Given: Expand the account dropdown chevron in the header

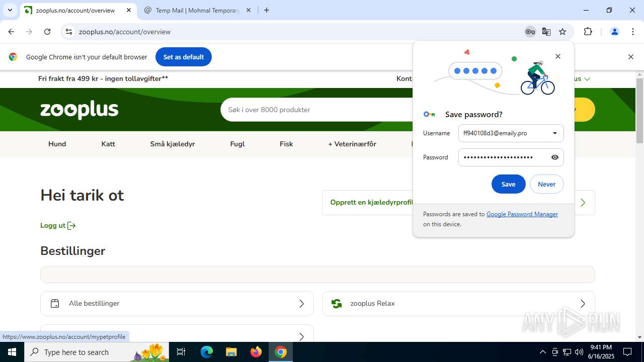Looking at the screenshot, I should pos(587,79).
